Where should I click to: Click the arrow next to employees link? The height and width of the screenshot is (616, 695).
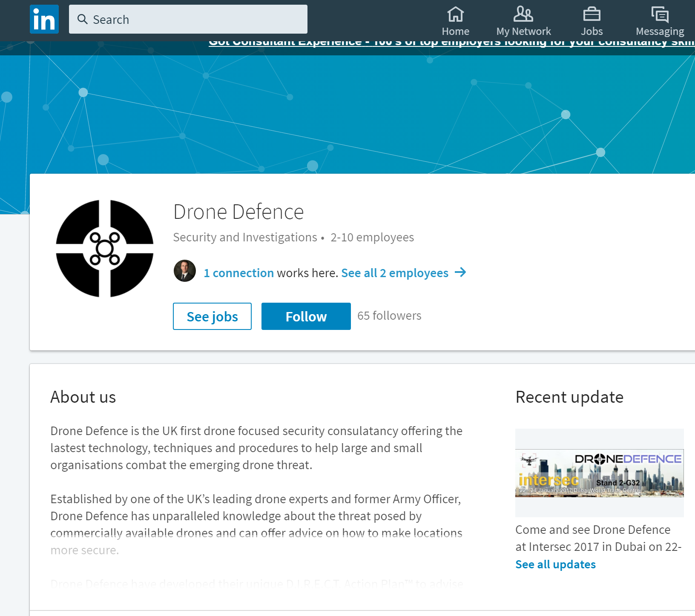[460, 272]
